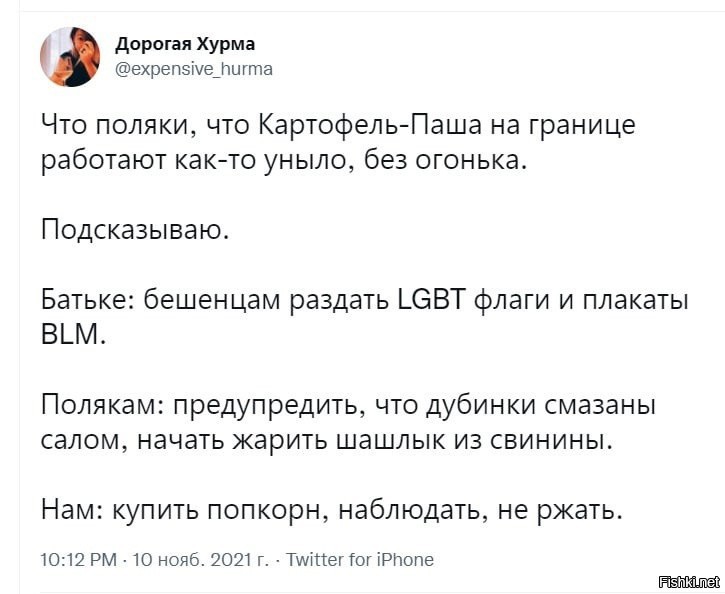
Task: Click the display name Дорогая Хурма
Action: point(185,44)
